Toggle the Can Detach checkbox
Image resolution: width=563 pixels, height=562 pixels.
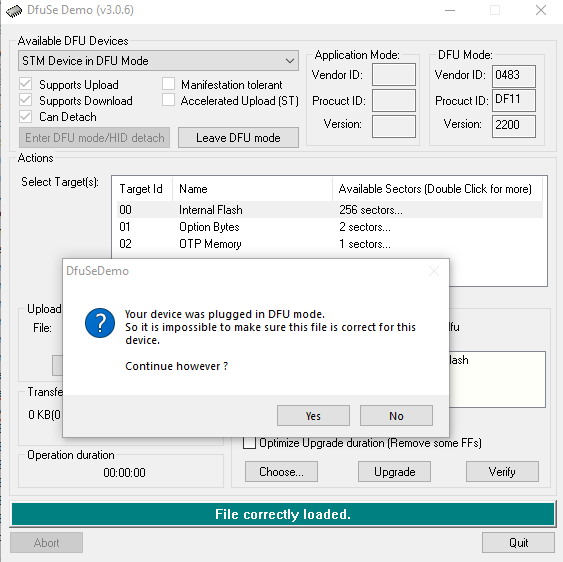pos(25,116)
